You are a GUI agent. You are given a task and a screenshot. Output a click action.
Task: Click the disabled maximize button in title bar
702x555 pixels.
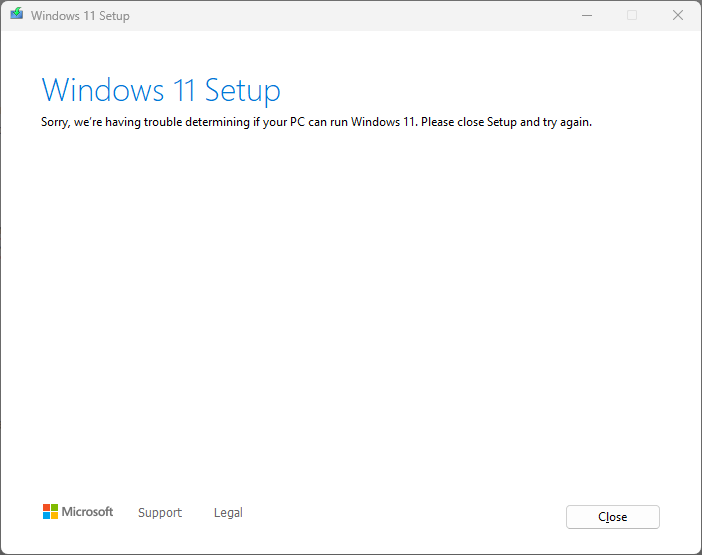[632, 16]
